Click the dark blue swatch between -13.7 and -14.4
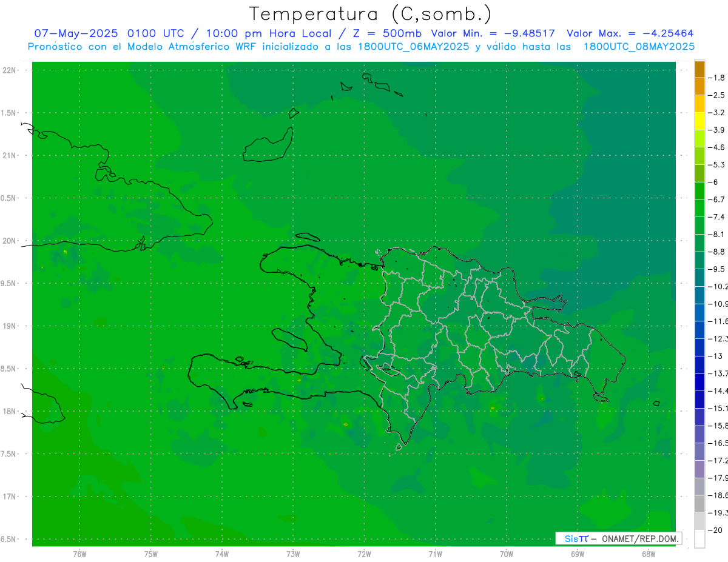 (699, 382)
